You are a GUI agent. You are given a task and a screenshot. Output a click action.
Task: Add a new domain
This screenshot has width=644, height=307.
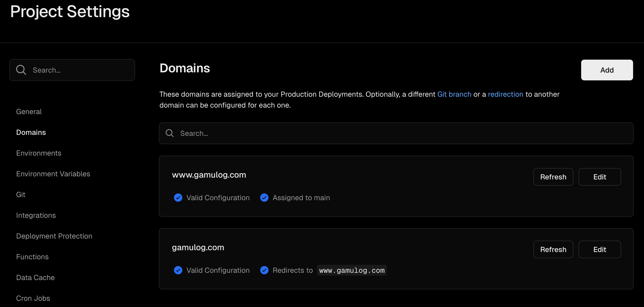607,70
